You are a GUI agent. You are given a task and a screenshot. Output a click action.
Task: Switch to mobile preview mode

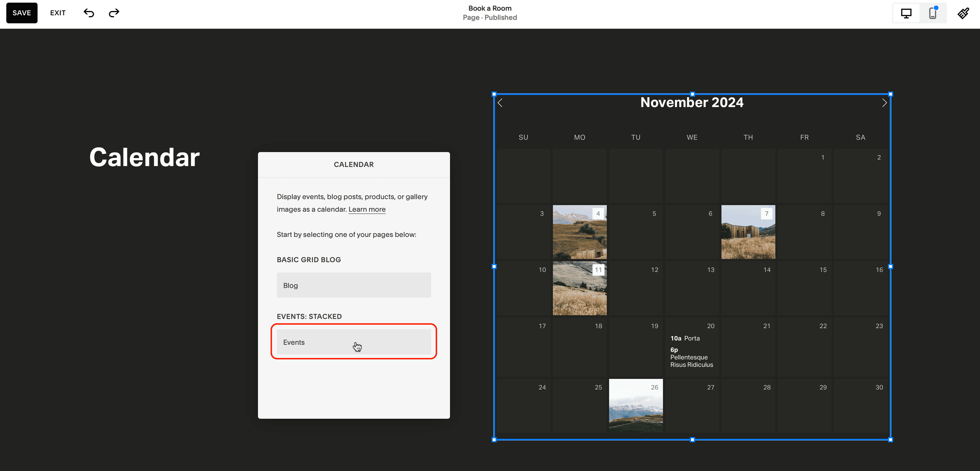coord(933,13)
